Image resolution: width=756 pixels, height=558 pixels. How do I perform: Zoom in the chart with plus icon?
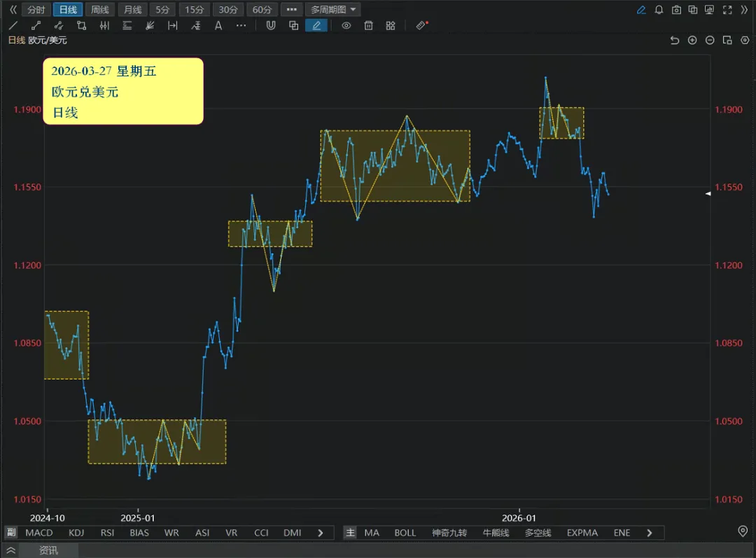pos(692,41)
